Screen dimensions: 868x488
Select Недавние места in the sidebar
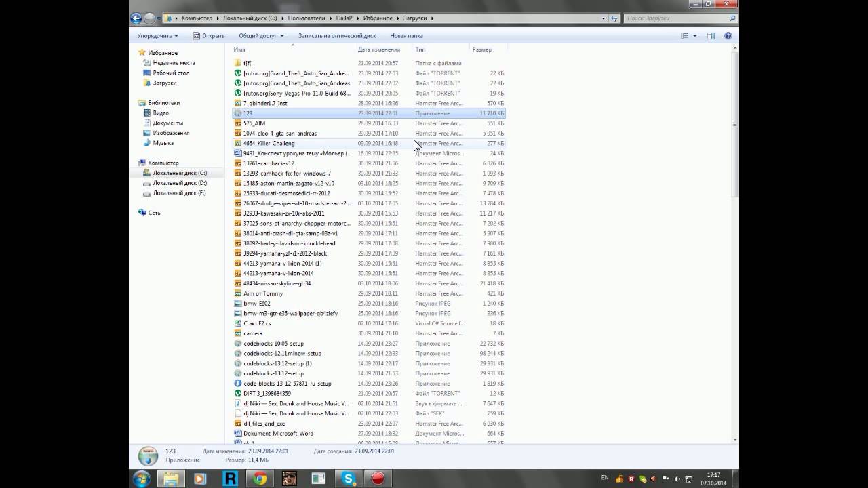tap(174, 62)
